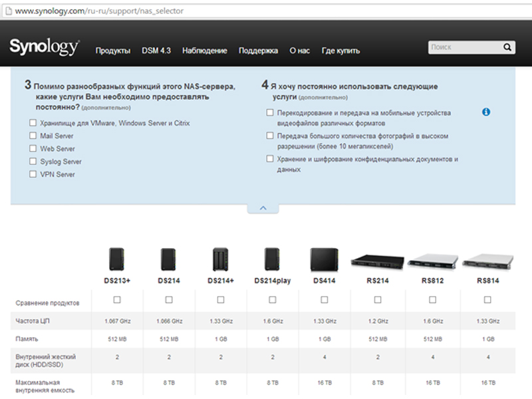Click the 1.2 GHz value for RS214

378,321
